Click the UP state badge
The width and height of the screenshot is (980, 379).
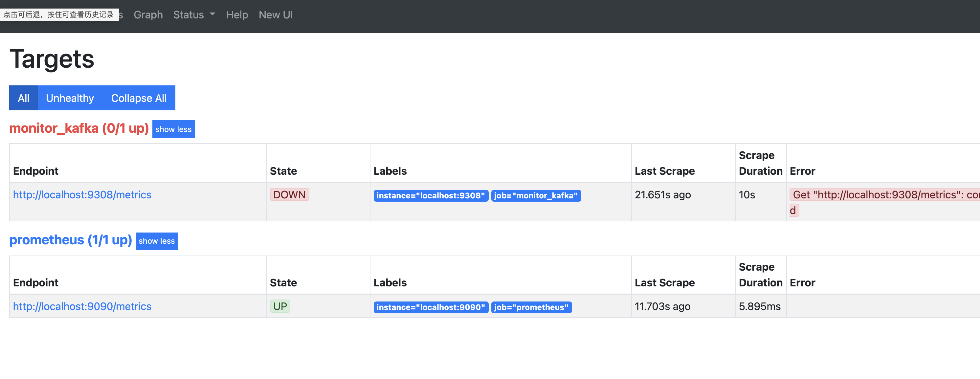(x=280, y=306)
